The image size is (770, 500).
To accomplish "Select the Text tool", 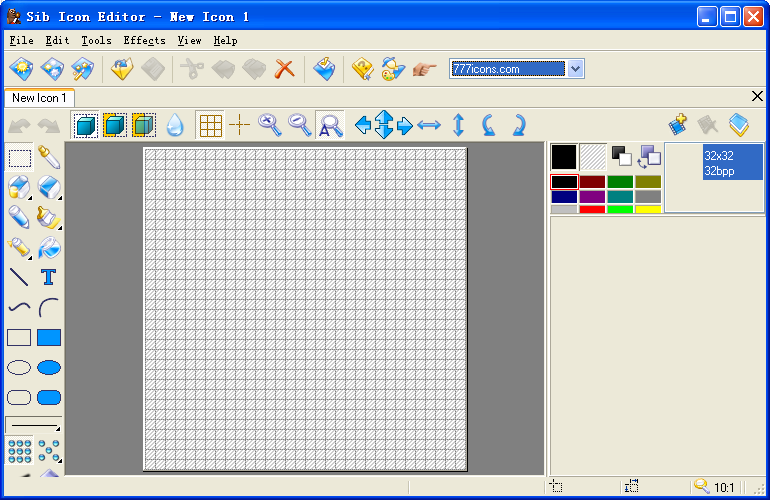I will point(49,278).
